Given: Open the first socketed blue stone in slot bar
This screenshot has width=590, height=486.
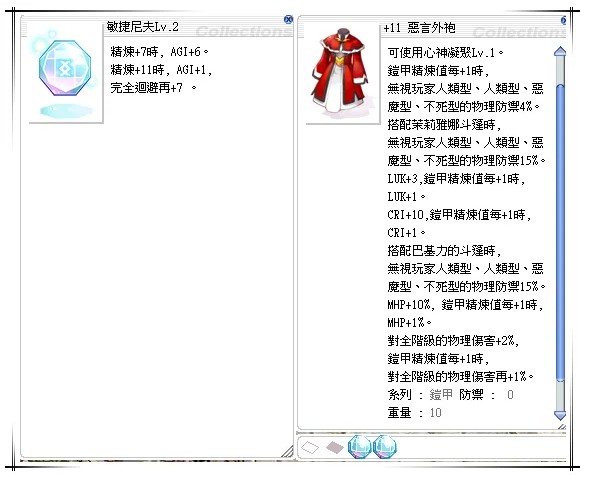Looking at the screenshot, I should tap(360, 447).
